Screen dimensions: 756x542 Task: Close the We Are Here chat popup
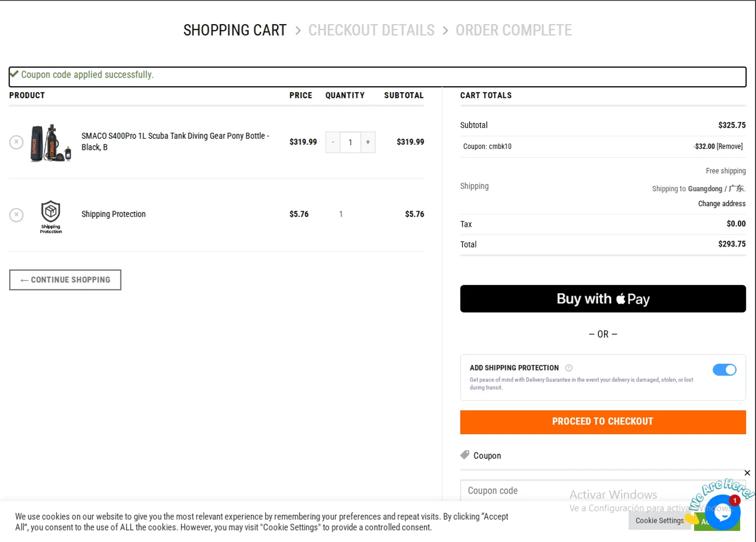pos(747,473)
